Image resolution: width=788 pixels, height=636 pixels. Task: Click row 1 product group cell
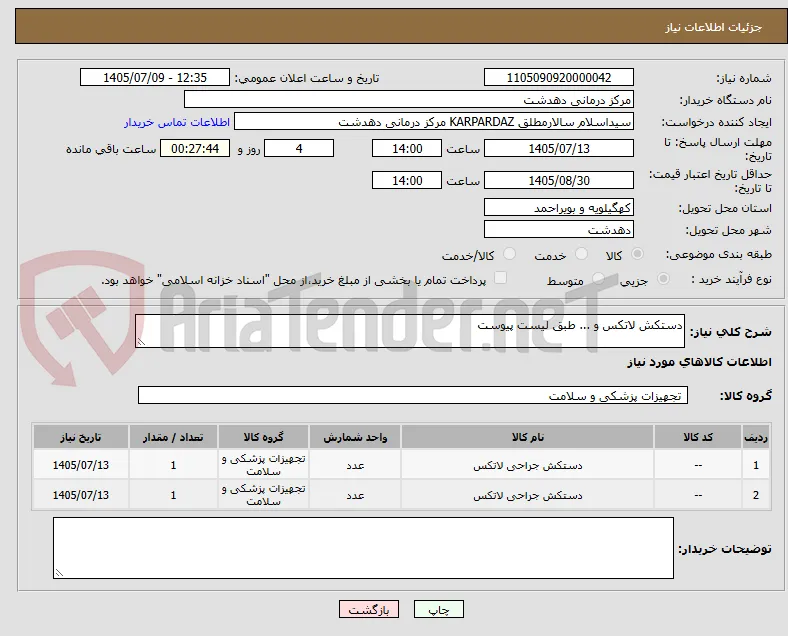pos(263,465)
